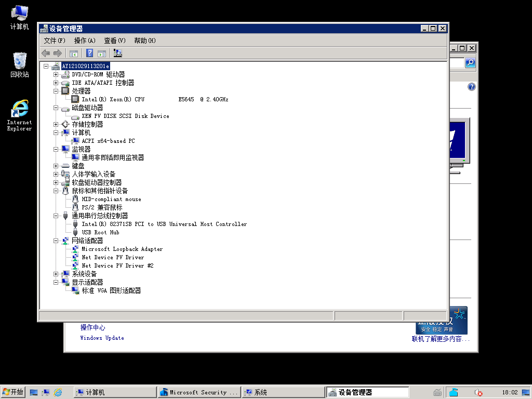Expand the 系统设备 node
This screenshot has width=532, height=399.
[x=56, y=274]
